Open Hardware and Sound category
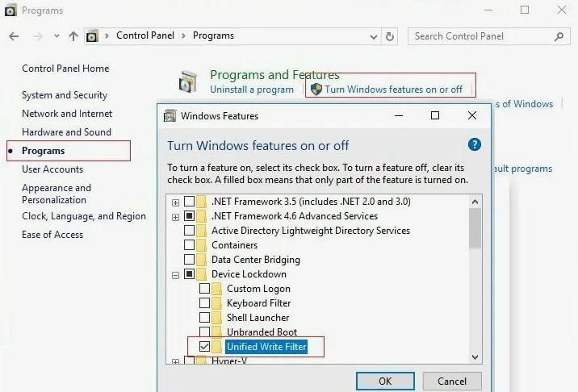The width and height of the screenshot is (578, 392). [x=66, y=132]
